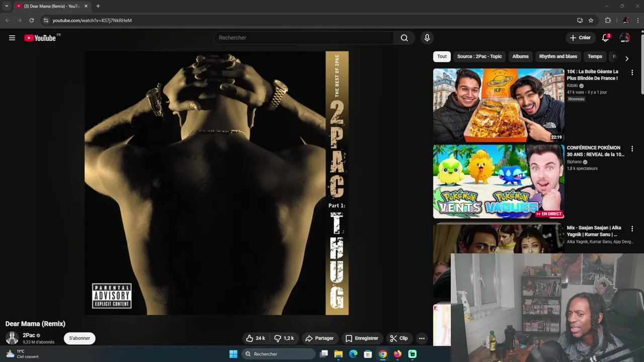
Task: Select the Temps filter chip
Action: (x=595, y=56)
